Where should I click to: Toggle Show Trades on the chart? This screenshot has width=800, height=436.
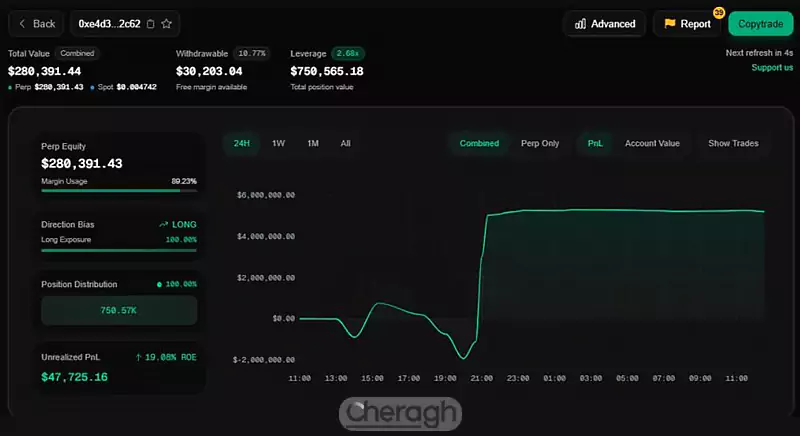coord(733,143)
